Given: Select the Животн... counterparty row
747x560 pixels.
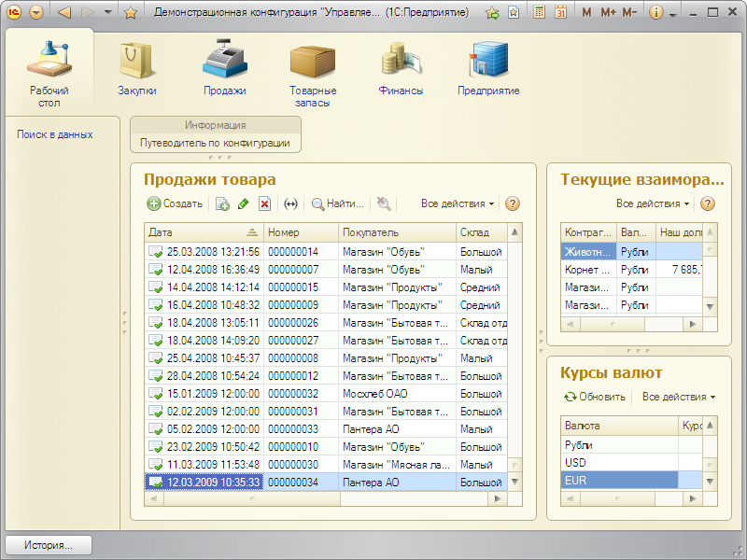Looking at the screenshot, I should pos(631,252).
